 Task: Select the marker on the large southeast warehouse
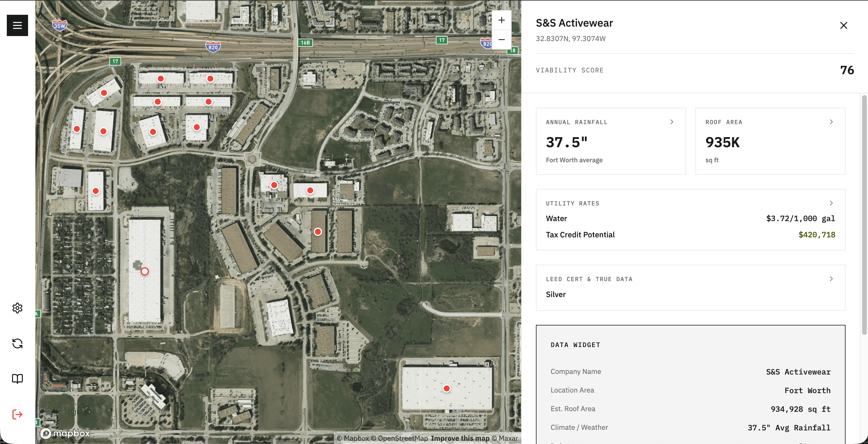(446, 388)
